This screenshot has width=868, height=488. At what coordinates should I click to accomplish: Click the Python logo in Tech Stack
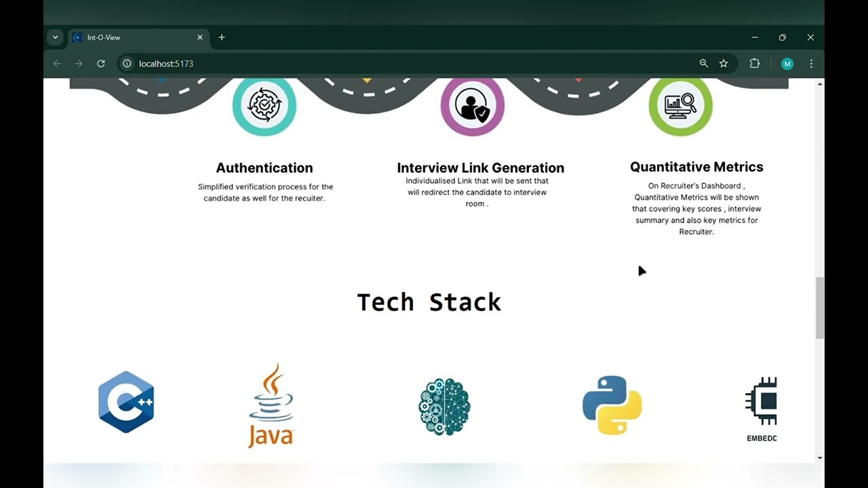pos(612,405)
